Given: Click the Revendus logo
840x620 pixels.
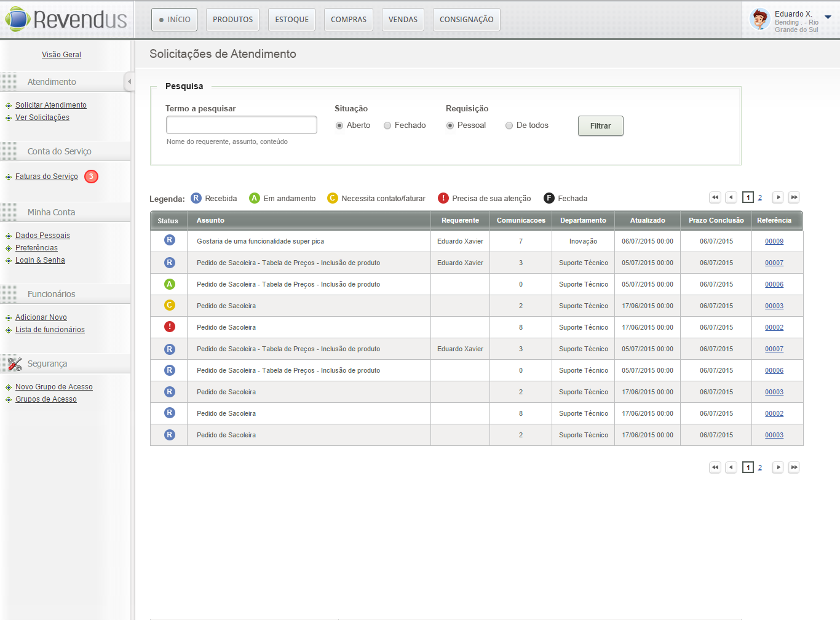Looking at the screenshot, I should 66,20.
